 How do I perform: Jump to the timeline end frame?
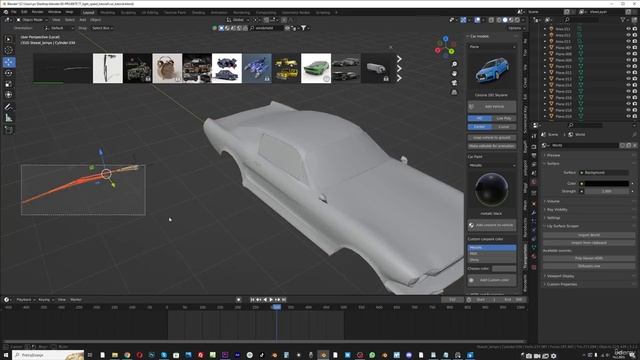[284, 300]
